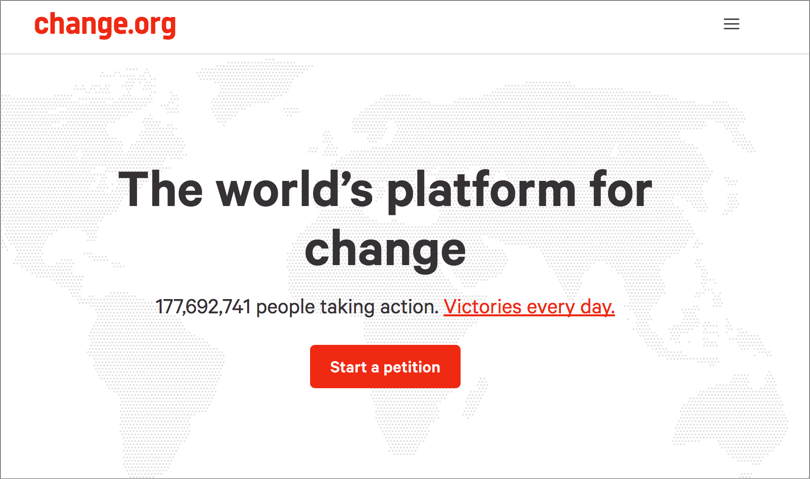Image resolution: width=810 pixels, height=479 pixels.
Task: Click Madagascar on the dotted world map
Action: point(481,398)
